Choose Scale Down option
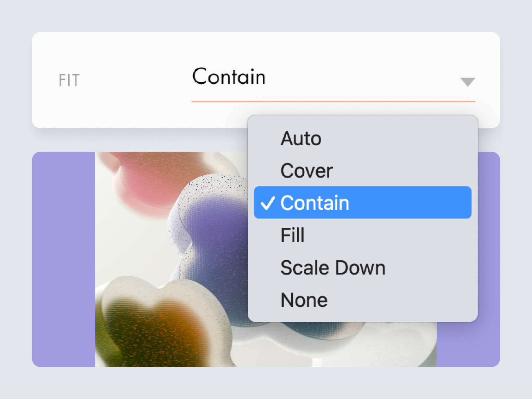 [363, 268]
